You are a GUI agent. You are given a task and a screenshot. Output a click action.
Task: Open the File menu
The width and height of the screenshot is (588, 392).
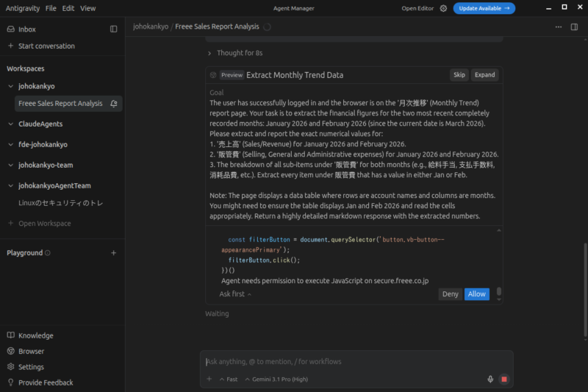[51, 8]
